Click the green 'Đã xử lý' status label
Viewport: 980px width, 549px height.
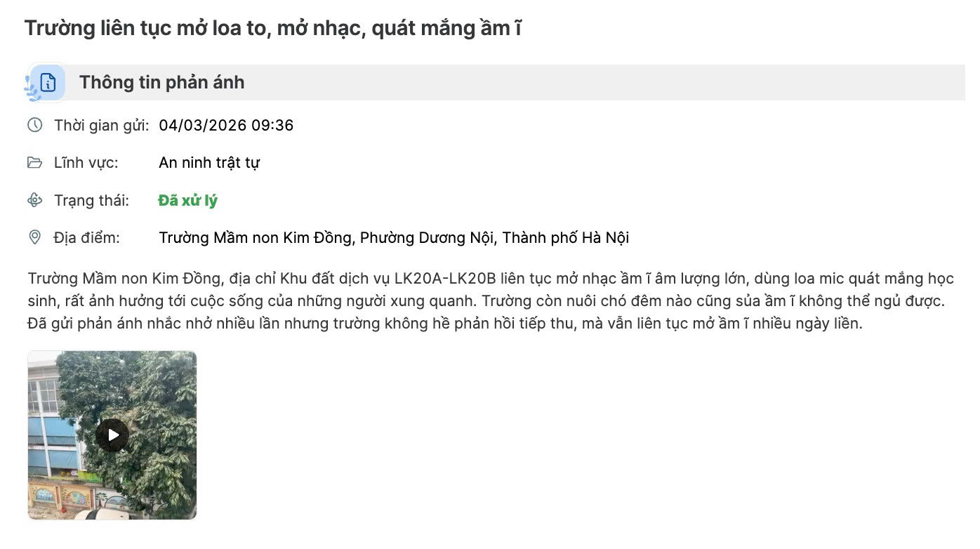[189, 200]
